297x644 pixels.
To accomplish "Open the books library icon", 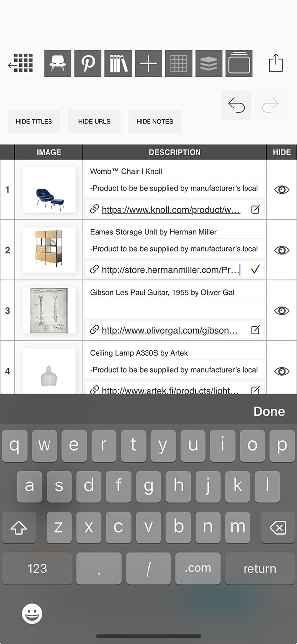I will pyautogui.click(x=118, y=63).
